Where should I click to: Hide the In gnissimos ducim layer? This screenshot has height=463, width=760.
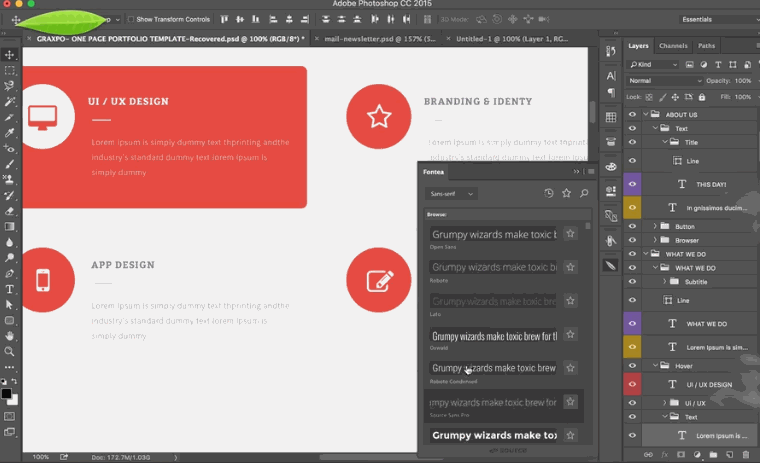point(632,208)
